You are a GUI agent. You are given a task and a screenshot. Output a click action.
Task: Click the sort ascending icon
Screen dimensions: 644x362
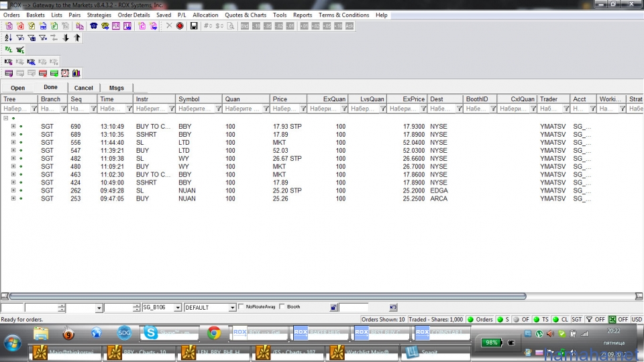point(8,38)
